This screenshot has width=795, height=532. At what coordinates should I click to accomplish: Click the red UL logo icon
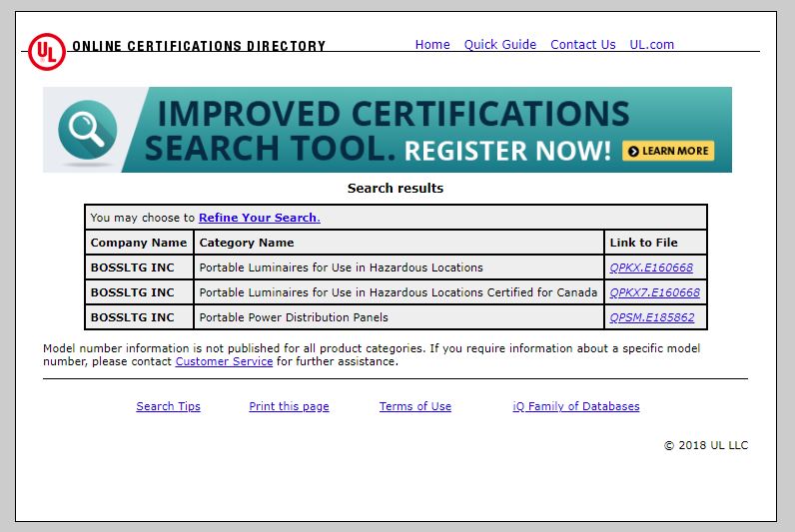(46, 52)
